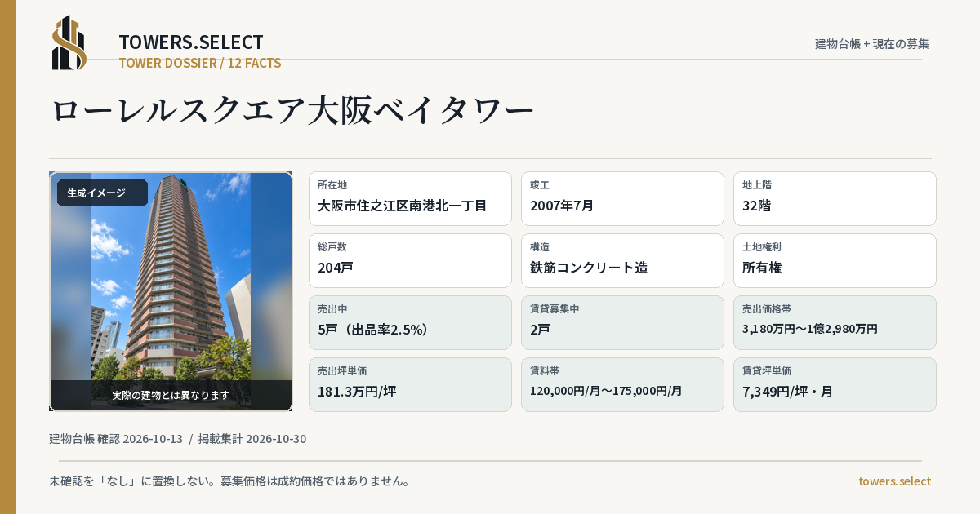Click the title 'ローレルスクエア大阪ベイタワー'
Viewport: 980px width, 514px height.
point(292,110)
